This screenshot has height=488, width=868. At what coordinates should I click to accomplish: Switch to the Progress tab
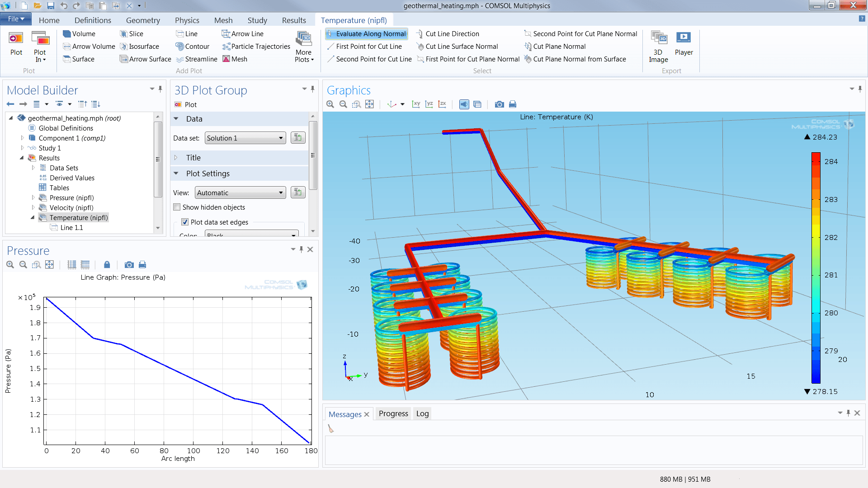393,414
